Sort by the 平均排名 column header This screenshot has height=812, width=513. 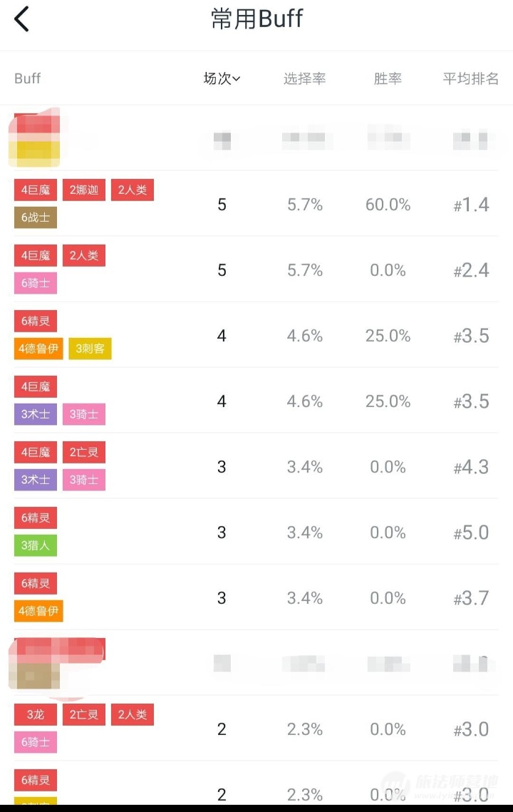470,78
